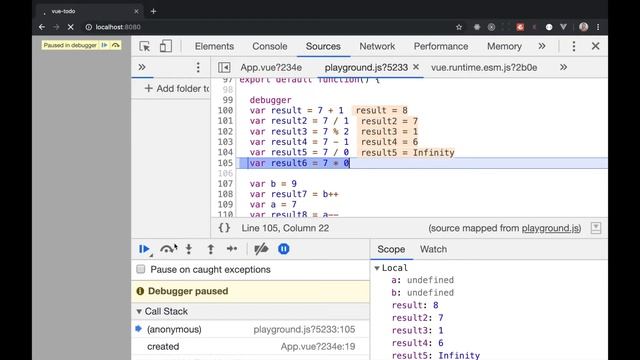Image resolution: width=640 pixels, height=360 pixels.
Task: Go back in browser history
Action: click(42, 27)
